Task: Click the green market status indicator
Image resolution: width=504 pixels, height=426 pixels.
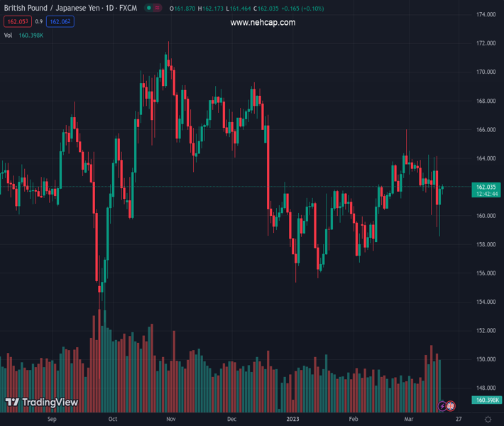Action: pyautogui.click(x=149, y=9)
